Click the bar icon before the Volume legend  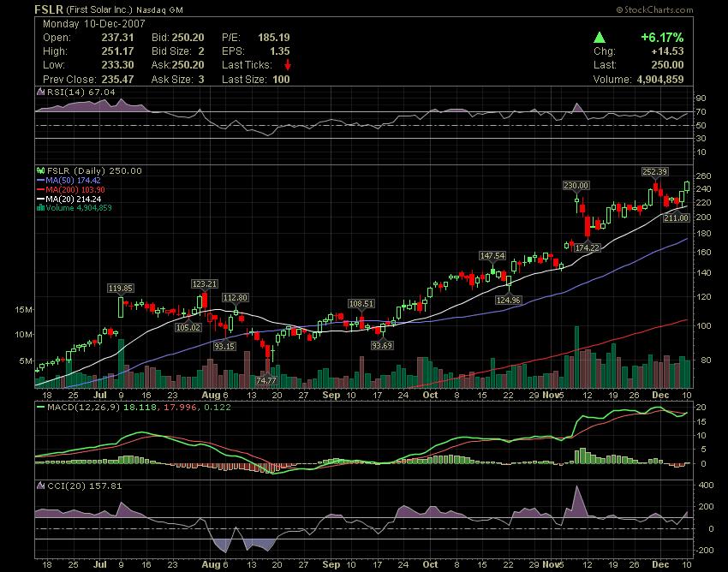(40, 208)
